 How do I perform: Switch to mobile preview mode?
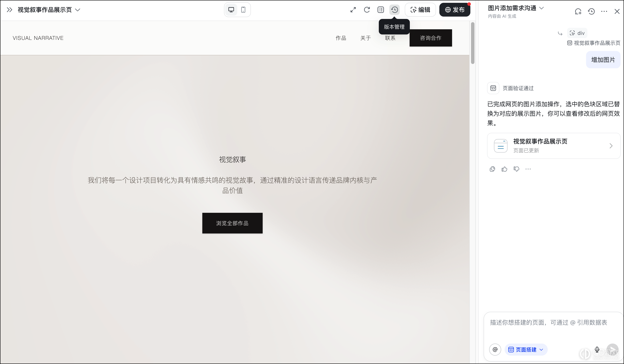[243, 10]
